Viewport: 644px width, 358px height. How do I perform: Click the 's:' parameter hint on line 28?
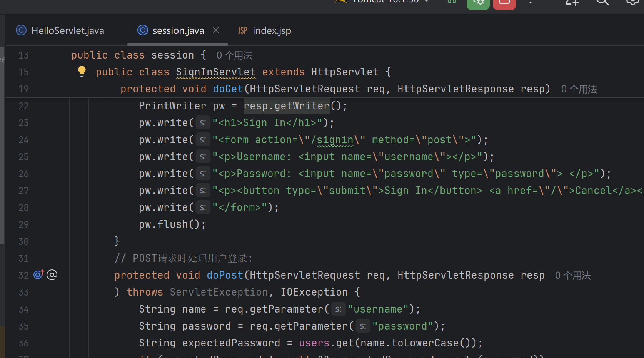[203, 207]
